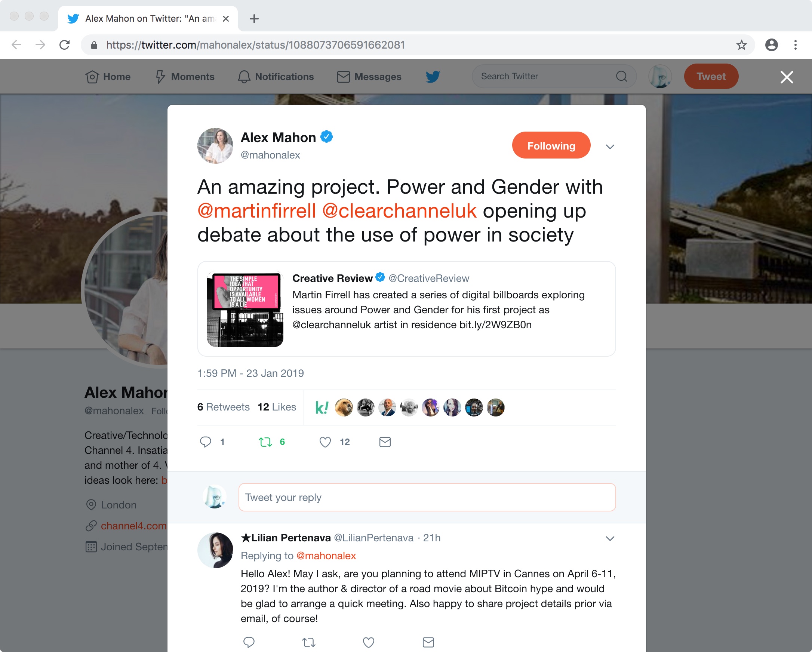The width and height of the screenshot is (812, 652).
Task: Bookmark page with the star icon in address bar
Action: (741, 45)
